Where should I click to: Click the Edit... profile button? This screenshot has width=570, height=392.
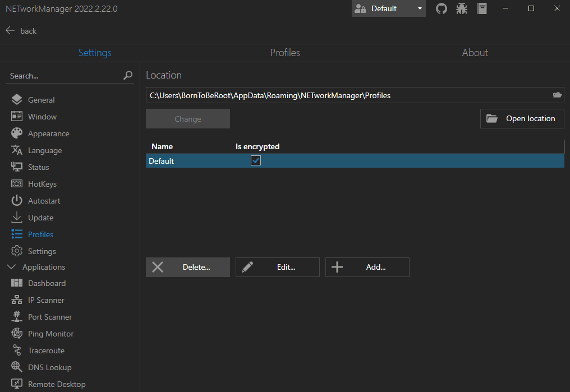277,267
